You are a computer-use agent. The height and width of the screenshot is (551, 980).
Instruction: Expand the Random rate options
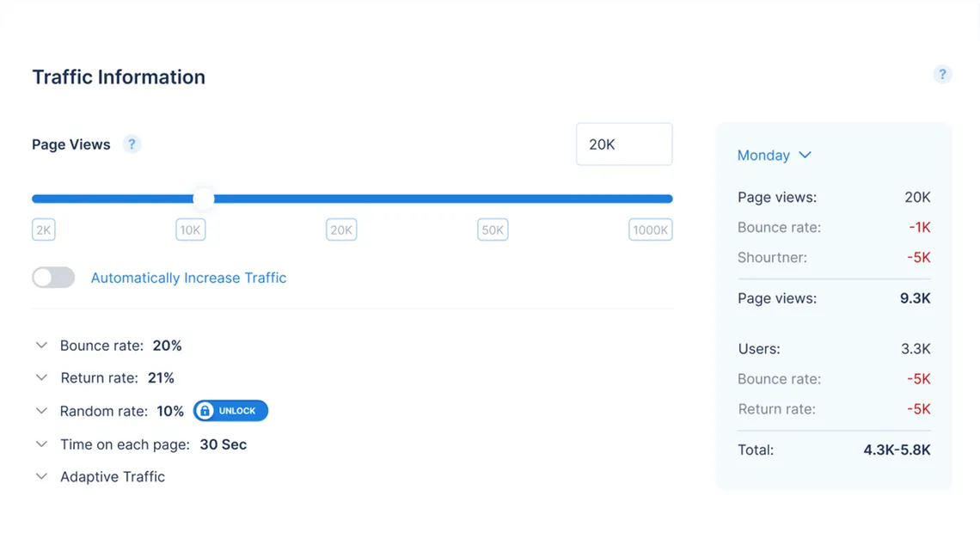[x=41, y=410]
